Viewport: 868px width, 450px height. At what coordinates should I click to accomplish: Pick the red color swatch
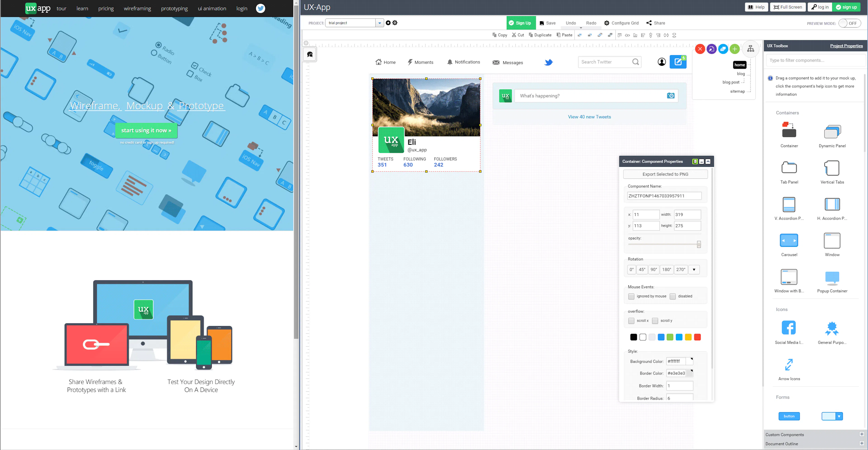tap(697, 337)
